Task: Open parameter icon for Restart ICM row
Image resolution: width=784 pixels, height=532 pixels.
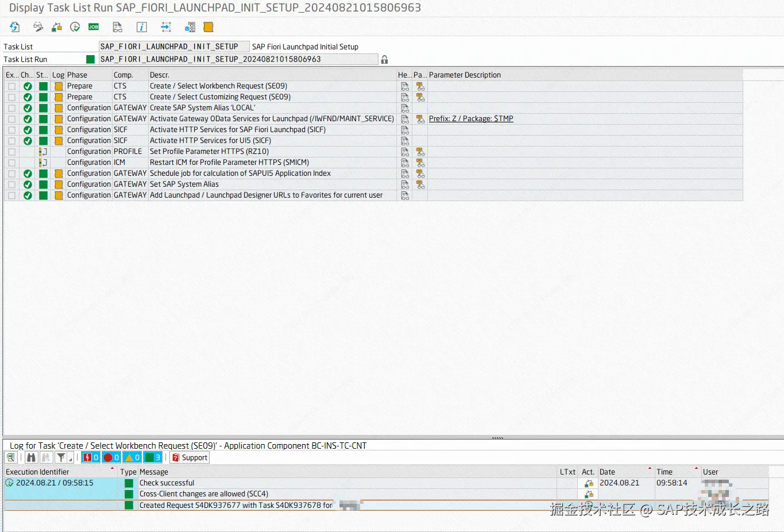Action: point(420,163)
